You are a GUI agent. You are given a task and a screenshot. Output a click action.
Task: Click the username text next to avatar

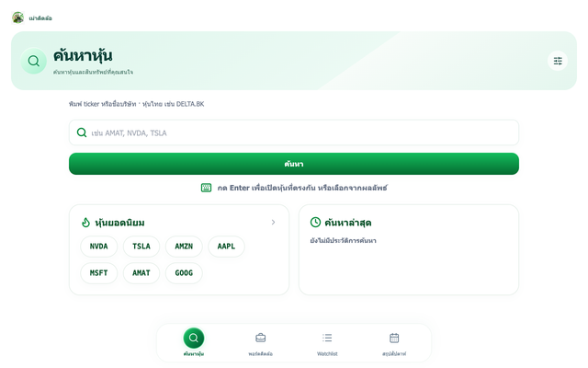click(x=40, y=18)
